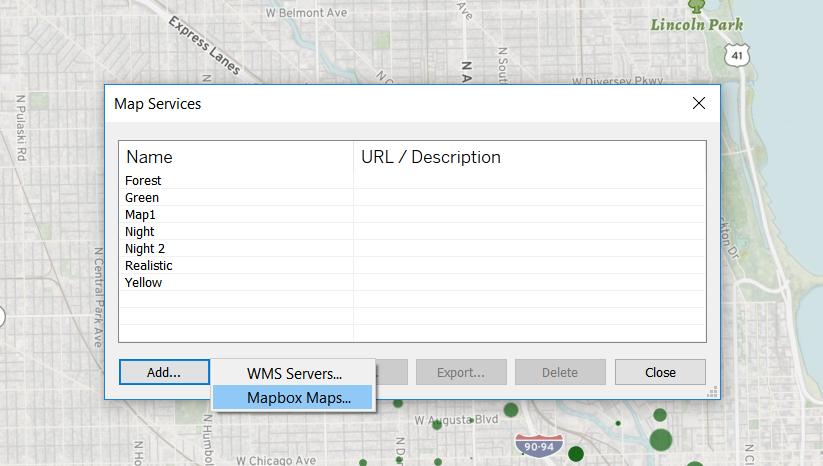Select the Realistic map entry

(412, 266)
